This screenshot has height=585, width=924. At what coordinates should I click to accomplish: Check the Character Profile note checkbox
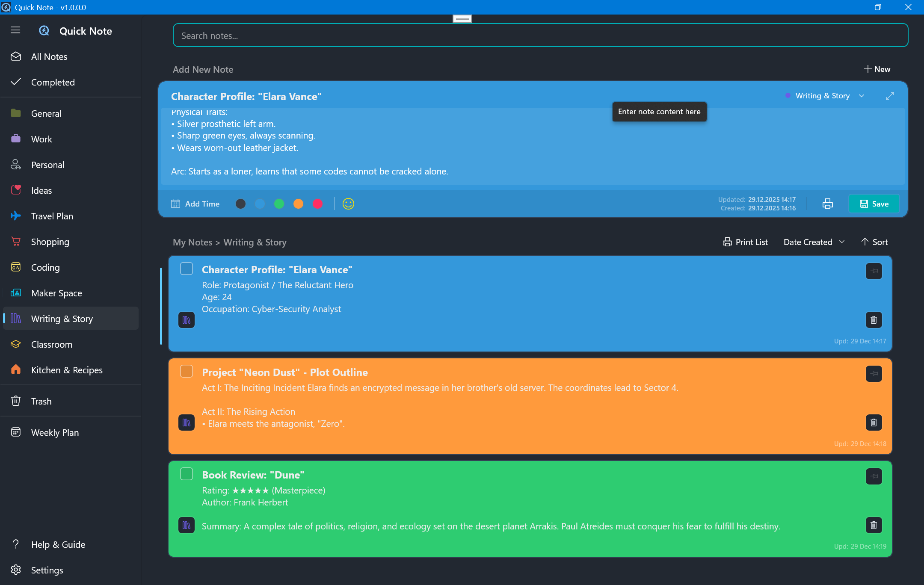(x=187, y=269)
